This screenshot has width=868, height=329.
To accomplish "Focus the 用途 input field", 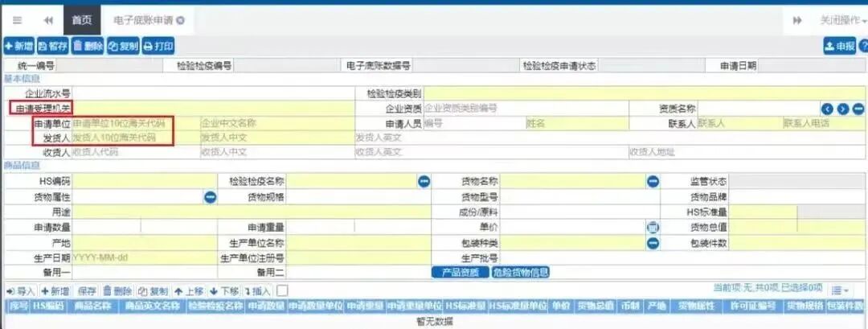I will tap(252, 212).
